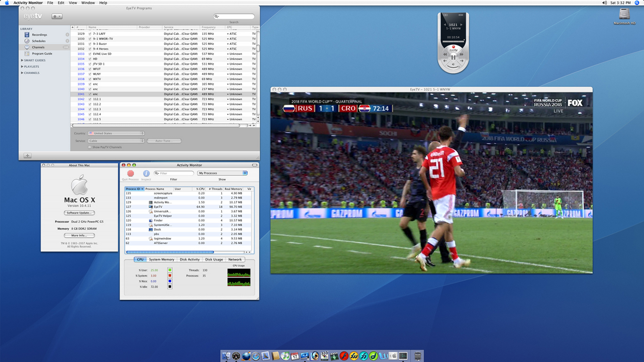Viewport: 644px width, 362px height.
Task: Go to previous channel arrow on remote display
Action: 445,25
